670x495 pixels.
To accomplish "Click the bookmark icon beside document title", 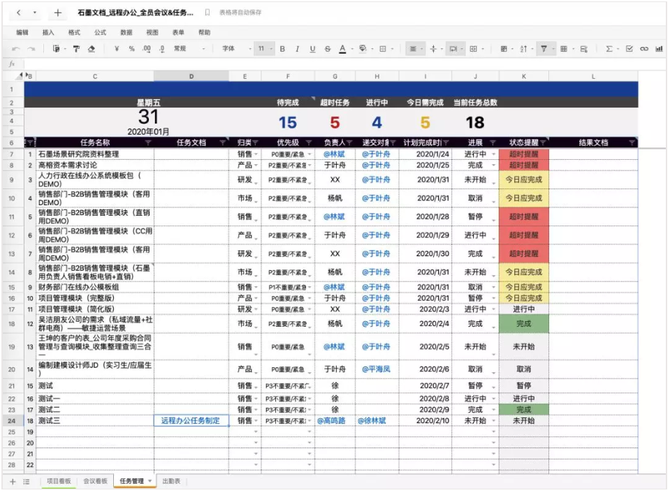I will click(207, 14).
